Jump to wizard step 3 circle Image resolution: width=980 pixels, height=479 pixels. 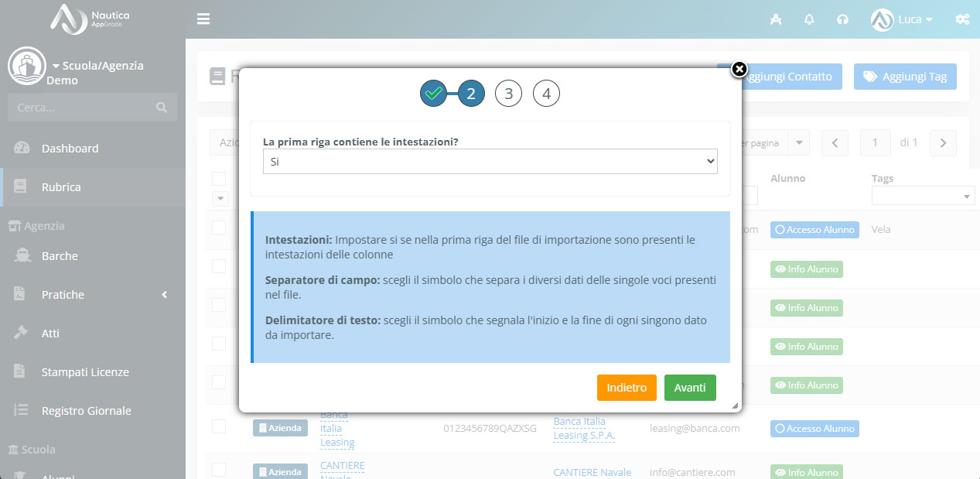(508, 94)
